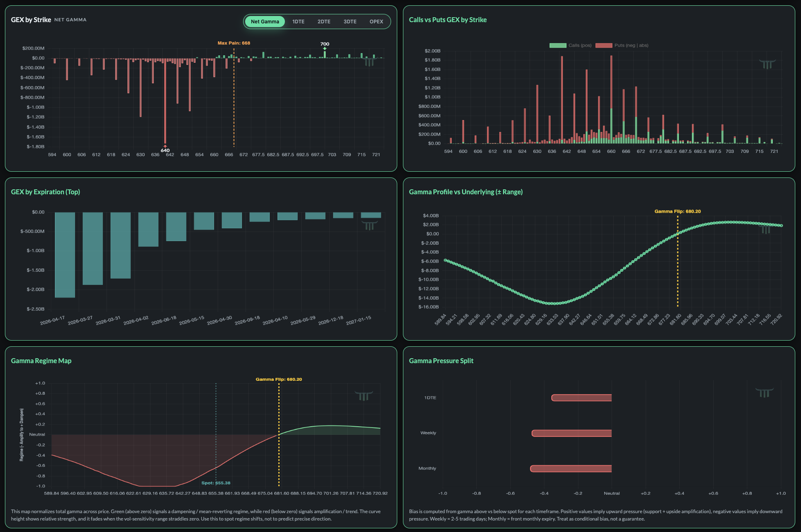Click the 2027-01-15 expiration axis label
This screenshot has width=801, height=532.
tap(359, 321)
